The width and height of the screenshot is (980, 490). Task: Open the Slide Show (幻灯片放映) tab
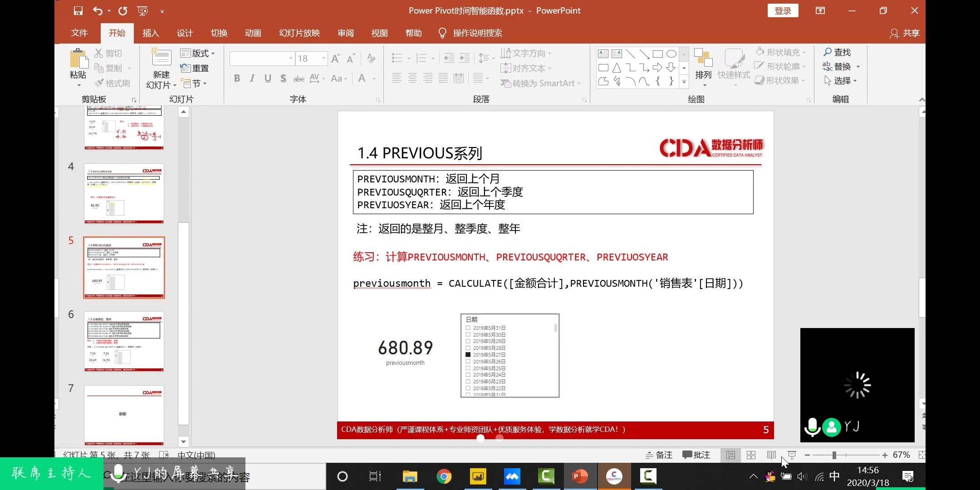(x=299, y=33)
